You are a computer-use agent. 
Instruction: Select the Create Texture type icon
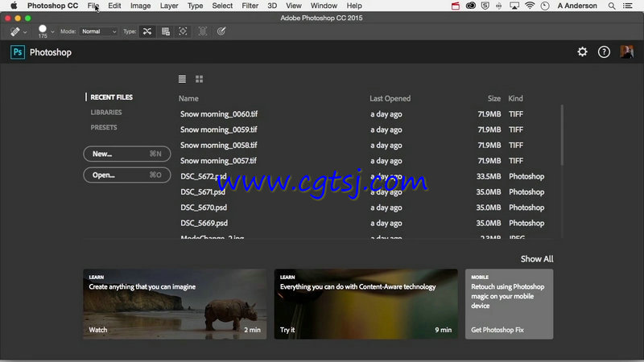166,31
